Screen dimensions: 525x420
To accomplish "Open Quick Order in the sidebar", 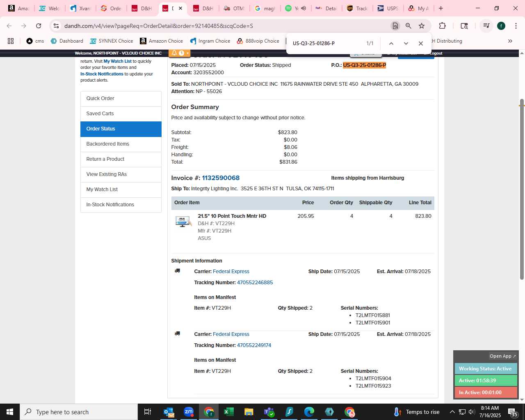I will point(121,98).
